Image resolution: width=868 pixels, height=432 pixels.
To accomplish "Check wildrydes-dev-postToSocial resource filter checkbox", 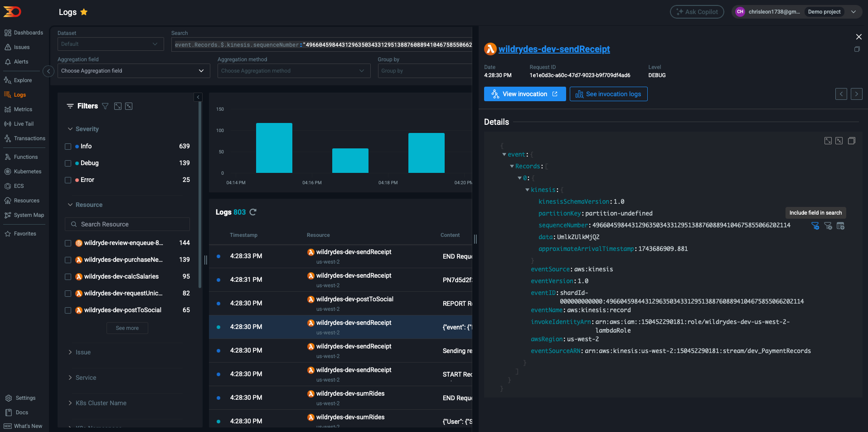I will [68, 310].
